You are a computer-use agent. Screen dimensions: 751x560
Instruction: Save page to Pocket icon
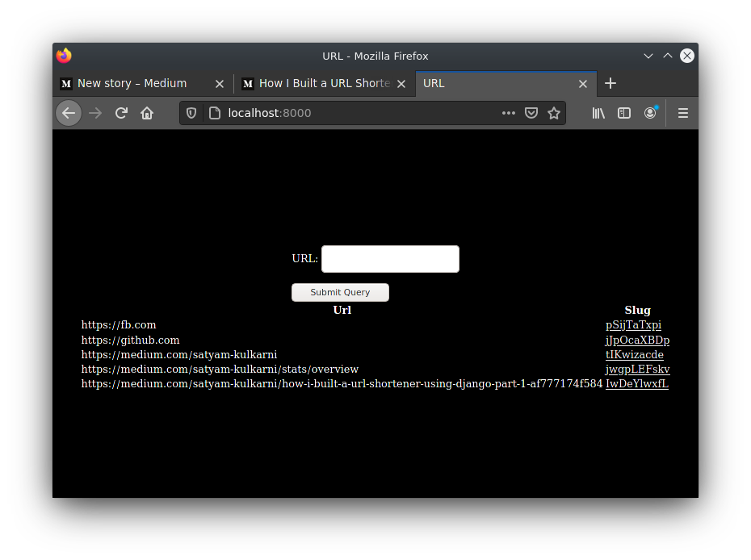pos(531,113)
